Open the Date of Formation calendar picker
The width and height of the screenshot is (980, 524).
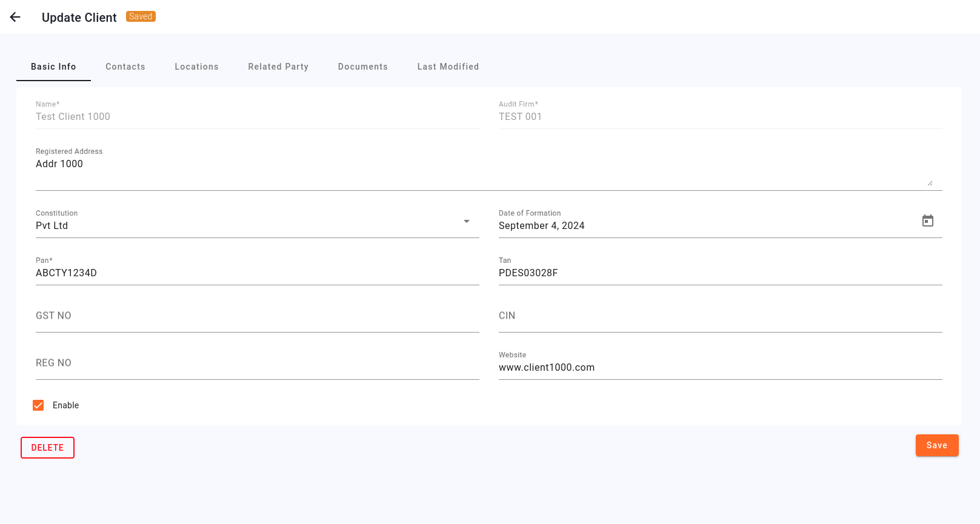click(928, 221)
